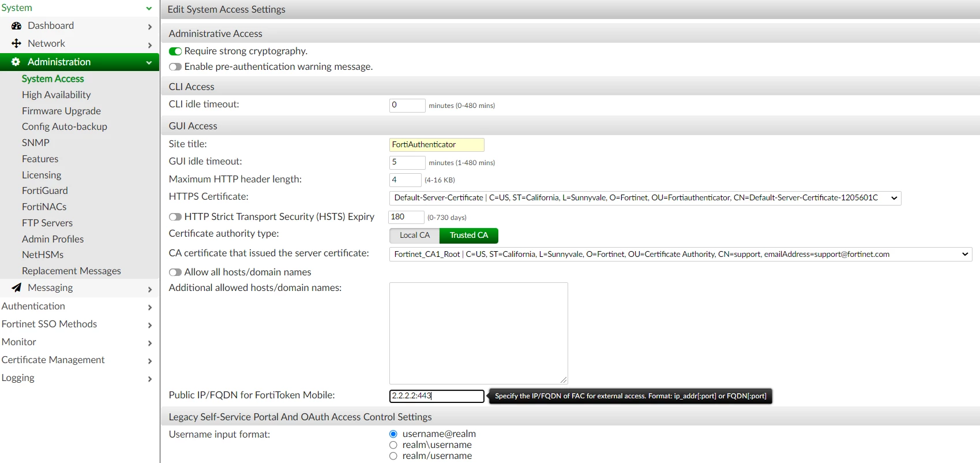Collapse the Administration submenu chevron
Screen dimensions: 980x463
tap(149, 62)
